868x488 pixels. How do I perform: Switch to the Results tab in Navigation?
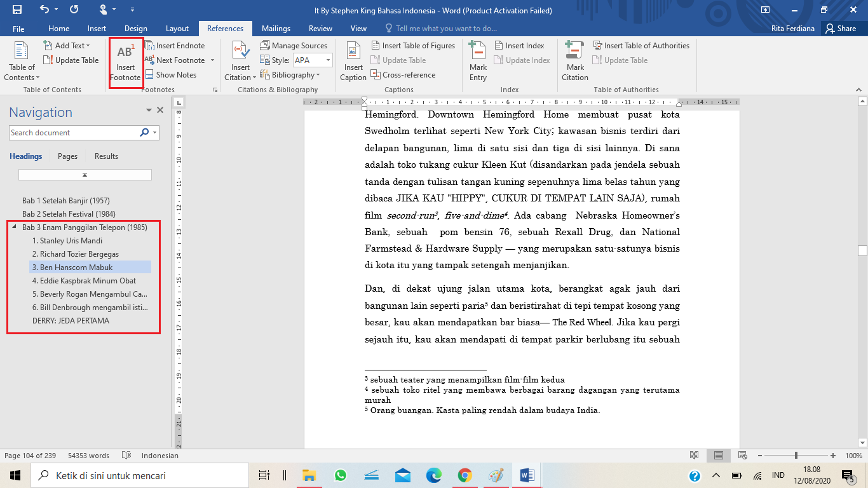coord(106,156)
